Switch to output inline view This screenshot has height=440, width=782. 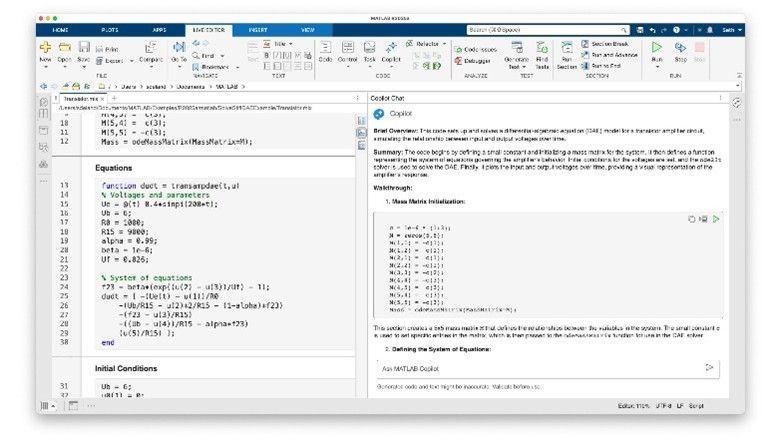click(x=362, y=133)
